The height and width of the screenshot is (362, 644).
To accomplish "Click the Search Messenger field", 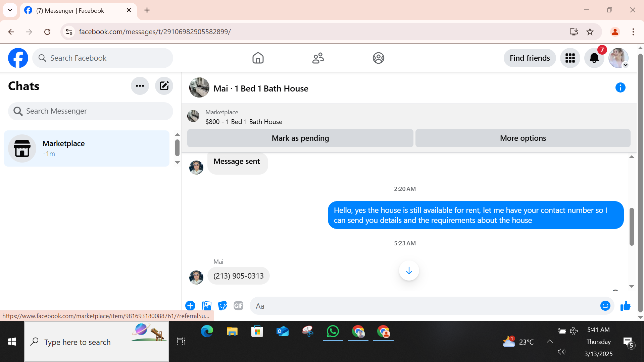I will click(91, 111).
